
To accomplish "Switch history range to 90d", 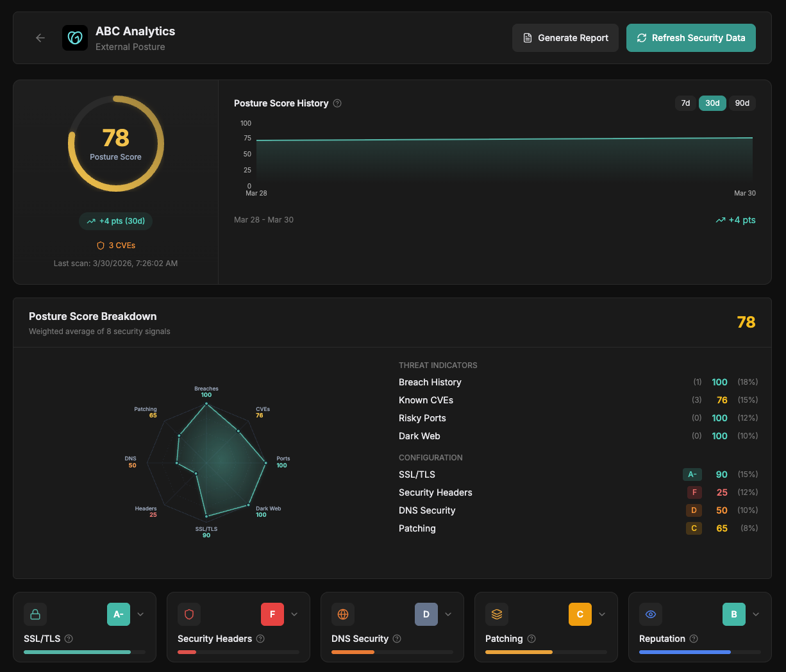I will coord(742,103).
